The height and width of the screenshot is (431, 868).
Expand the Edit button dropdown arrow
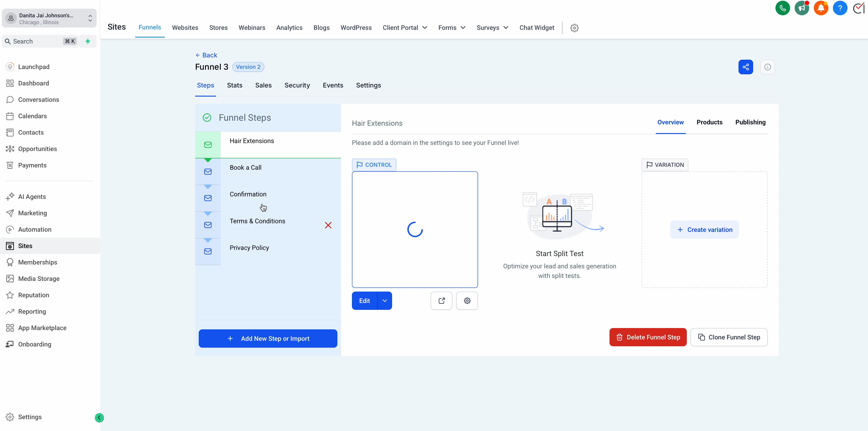(385, 301)
